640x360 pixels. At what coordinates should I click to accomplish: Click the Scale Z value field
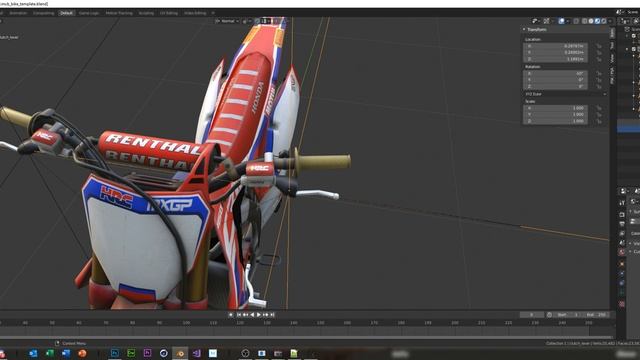click(x=556, y=121)
